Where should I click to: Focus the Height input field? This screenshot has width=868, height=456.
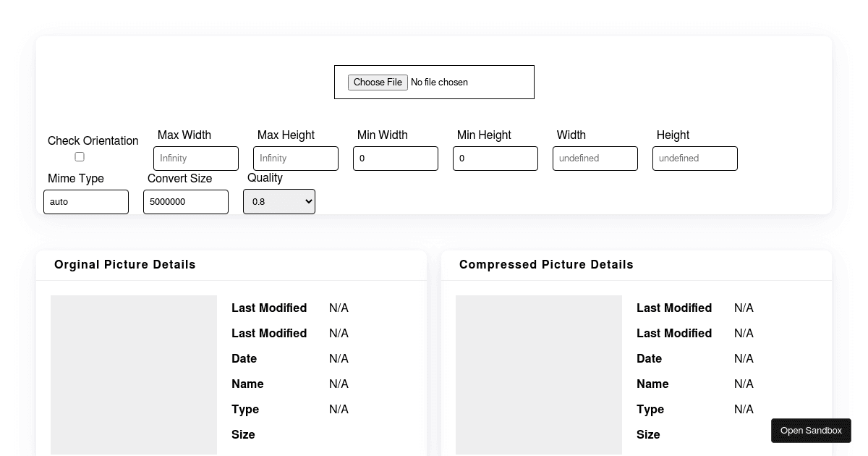695,159
